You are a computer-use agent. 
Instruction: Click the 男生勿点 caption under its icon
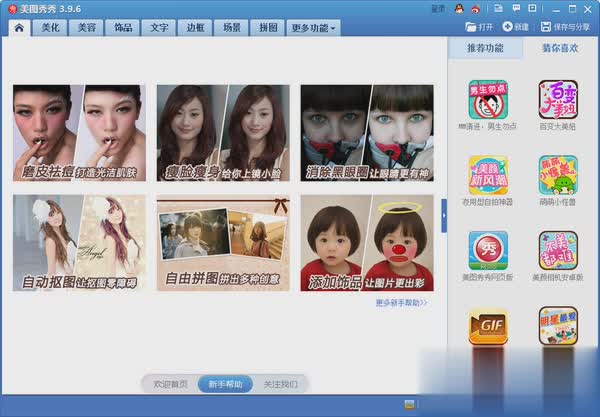pos(488,127)
